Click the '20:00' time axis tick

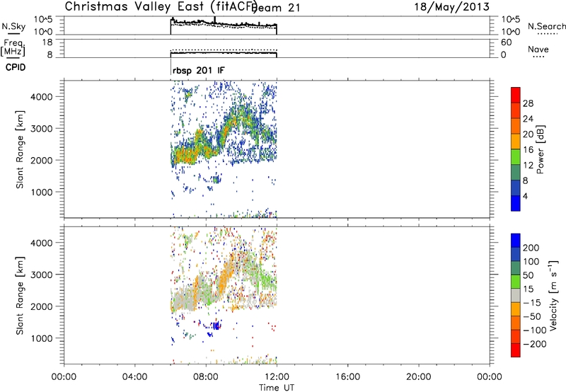pyautogui.click(x=419, y=377)
